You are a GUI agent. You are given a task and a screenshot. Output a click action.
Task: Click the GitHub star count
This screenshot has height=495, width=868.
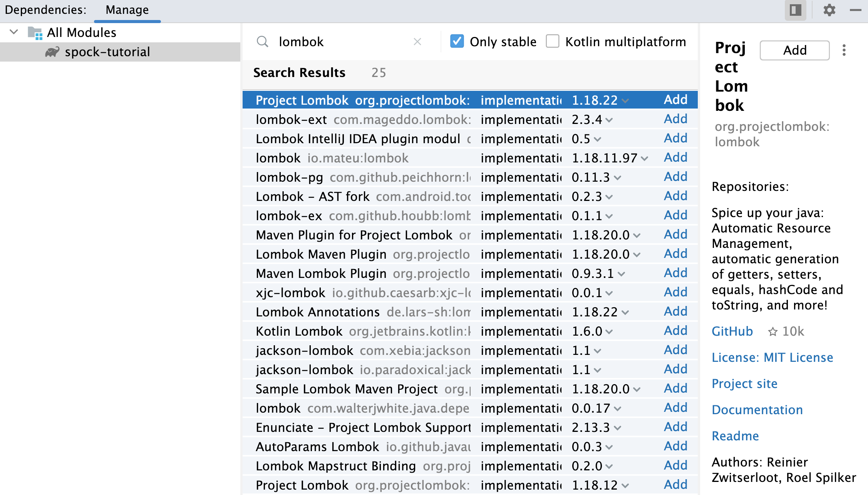click(x=786, y=331)
